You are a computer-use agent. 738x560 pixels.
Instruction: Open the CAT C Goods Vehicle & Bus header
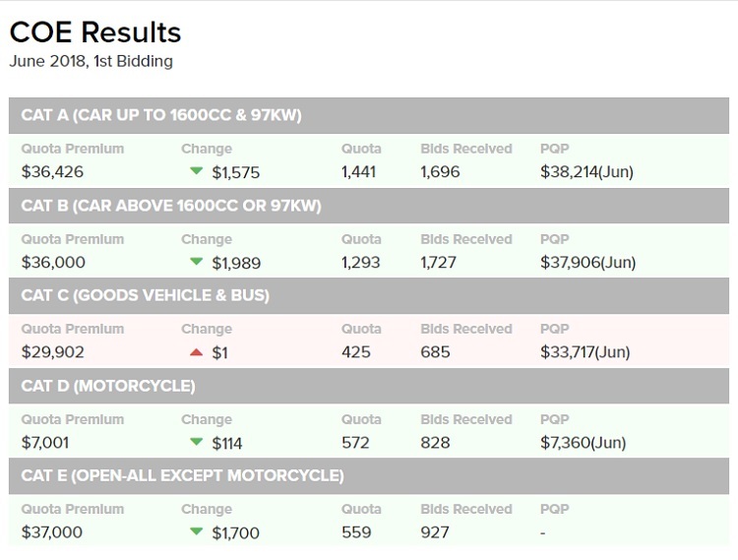tap(145, 295)
